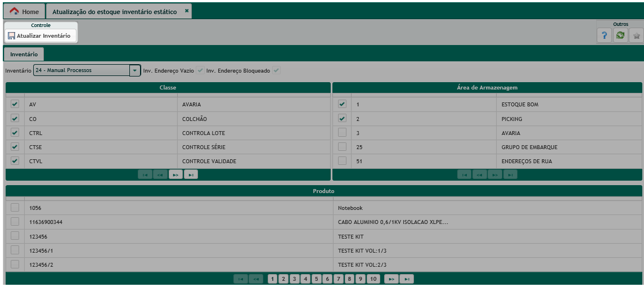This screenshot has width=644, height=287.
Task: Go to next page of Classe grid
Action: click(176, 175)
